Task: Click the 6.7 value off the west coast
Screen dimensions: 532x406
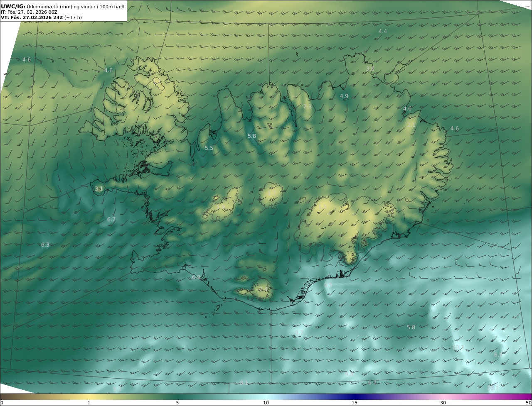Action: [x=111, y=220]
